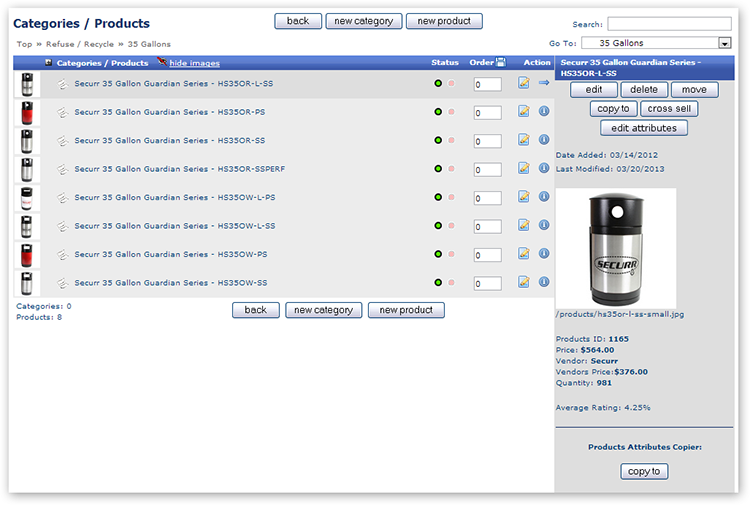The width and height of the screenshot is (750, 505).
Task: Click the edit icon for HS35OW-SS row
Action: pos(524,282)
